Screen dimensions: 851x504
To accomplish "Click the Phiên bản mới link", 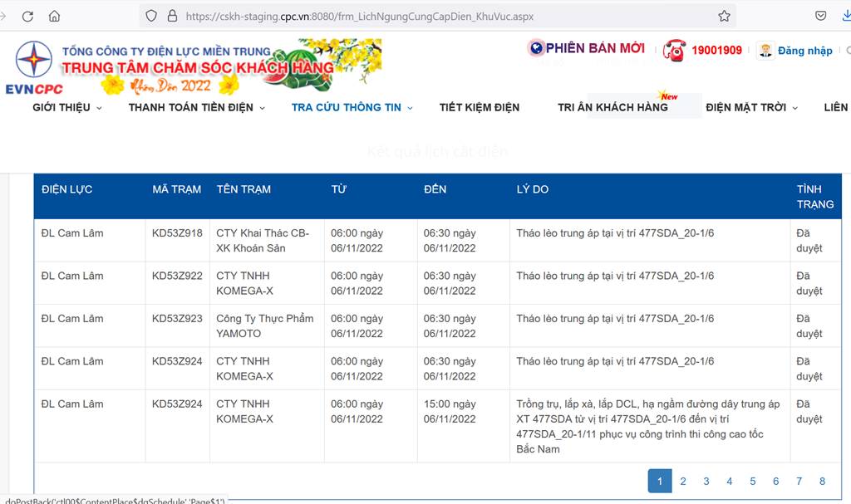I will click(x=593, y=48).
